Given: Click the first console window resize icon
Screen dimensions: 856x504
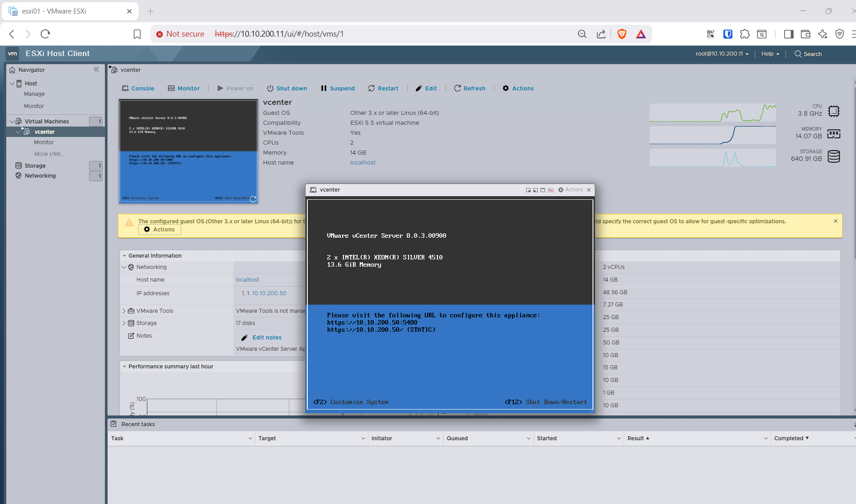Looking at the screenshot, I should [528, 190].
